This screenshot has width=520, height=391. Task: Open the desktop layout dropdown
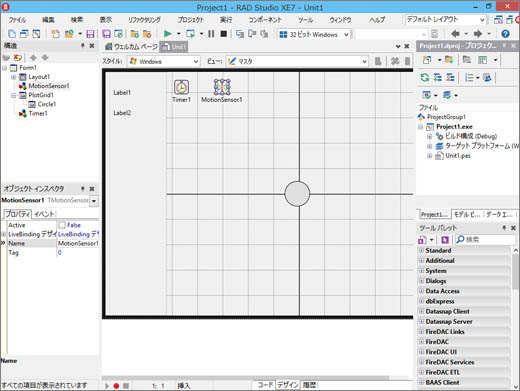[445, 20]
